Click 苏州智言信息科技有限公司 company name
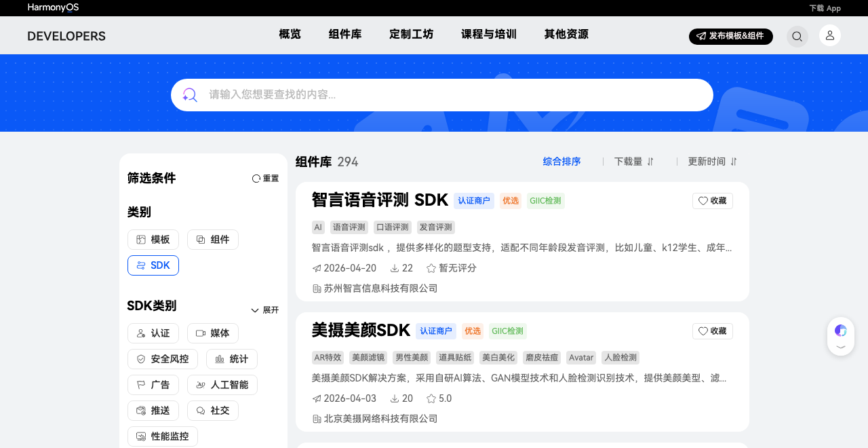This screenshot has height=448, width=868. (x=381, y=288)
